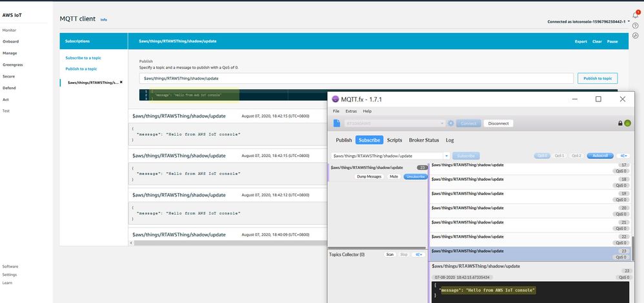Viewport: 644px width, 303px height.
Task: Open subscribe options gear dropdown beside Autoscroll
Action: (x=624, y=156)
